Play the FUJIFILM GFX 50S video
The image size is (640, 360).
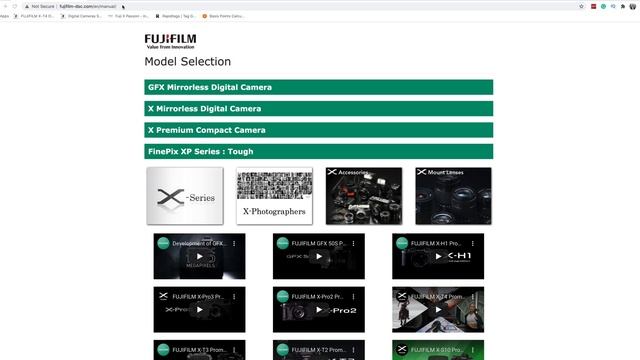(x=319, y=256)
